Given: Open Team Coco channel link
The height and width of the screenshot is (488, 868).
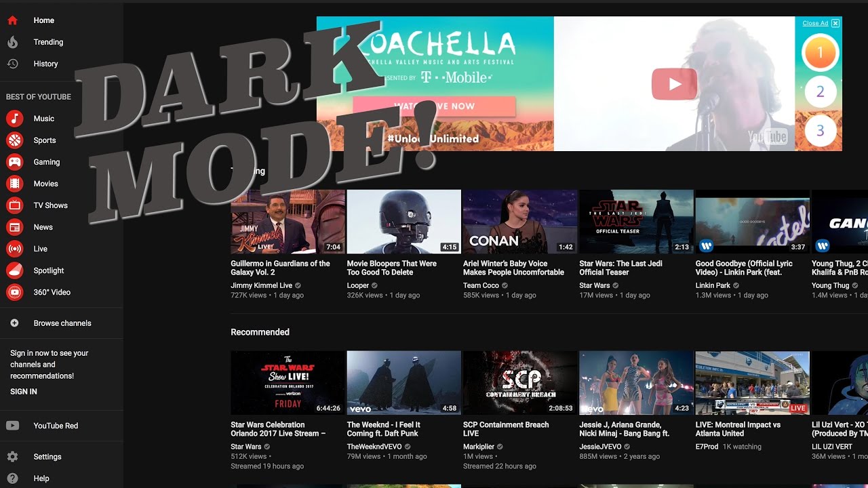Looking at the screenshot, I should click(481, 285).
